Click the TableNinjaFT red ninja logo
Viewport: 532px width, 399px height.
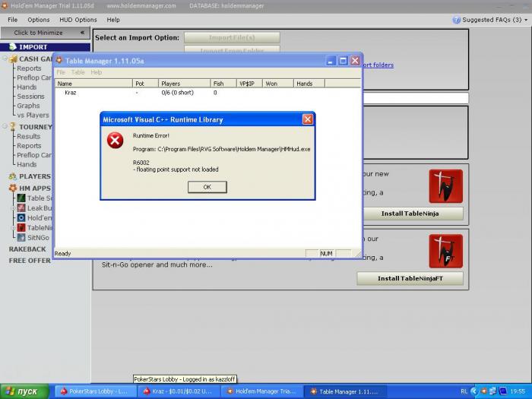(x=446, y=251)
